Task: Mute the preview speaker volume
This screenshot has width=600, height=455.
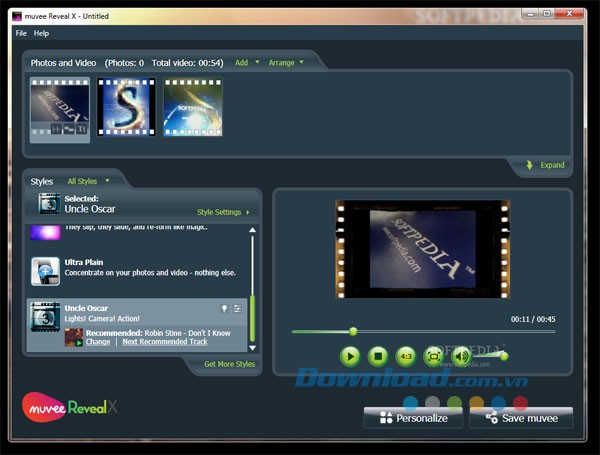Action: [x=461, y=356]
